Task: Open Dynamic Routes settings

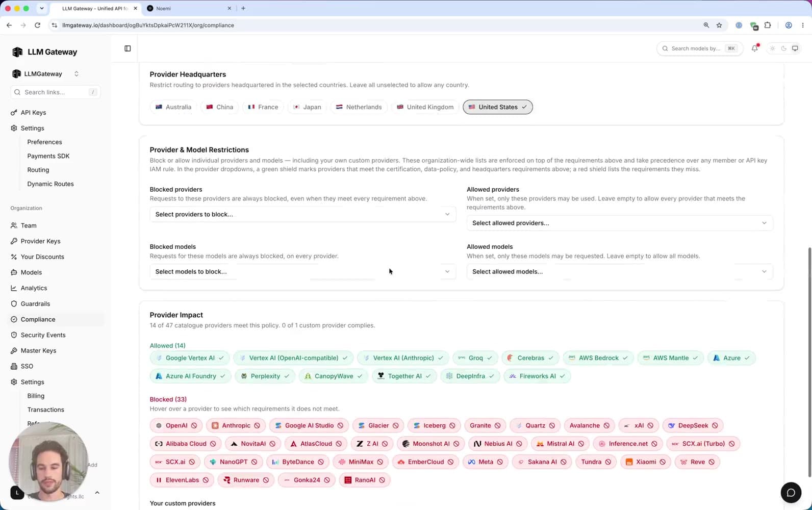Action: click(x=50, y=184)
